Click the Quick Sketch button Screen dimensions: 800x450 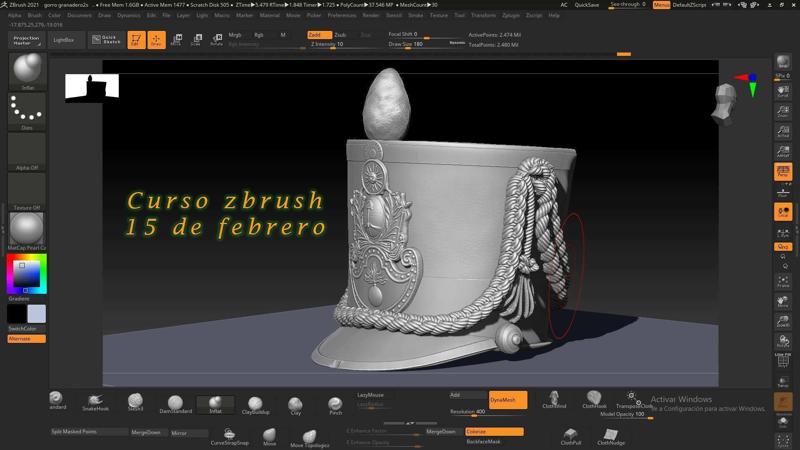(107, 40)
